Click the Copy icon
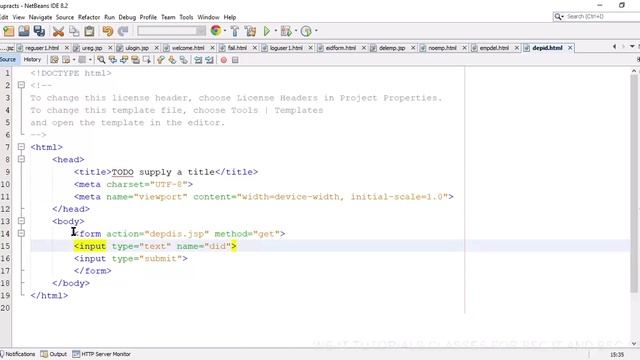The image size is (640, 360). [x=74, y=31]
